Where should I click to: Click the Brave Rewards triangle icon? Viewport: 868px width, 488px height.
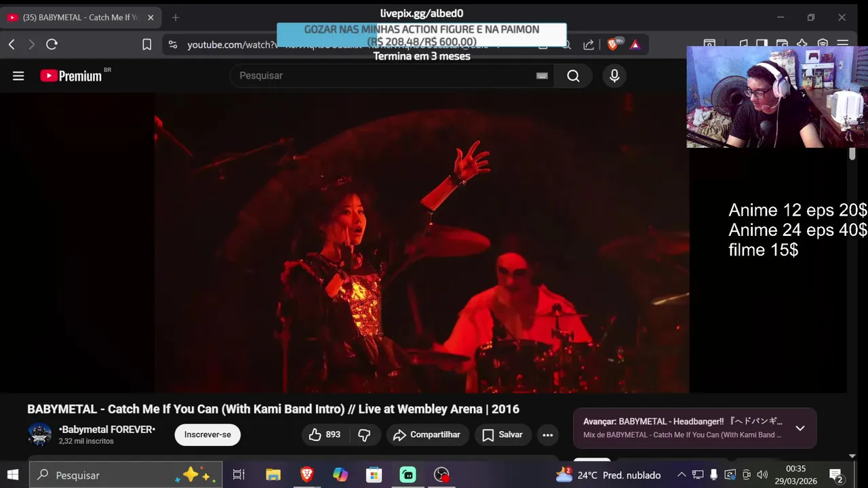coord(635,44)
